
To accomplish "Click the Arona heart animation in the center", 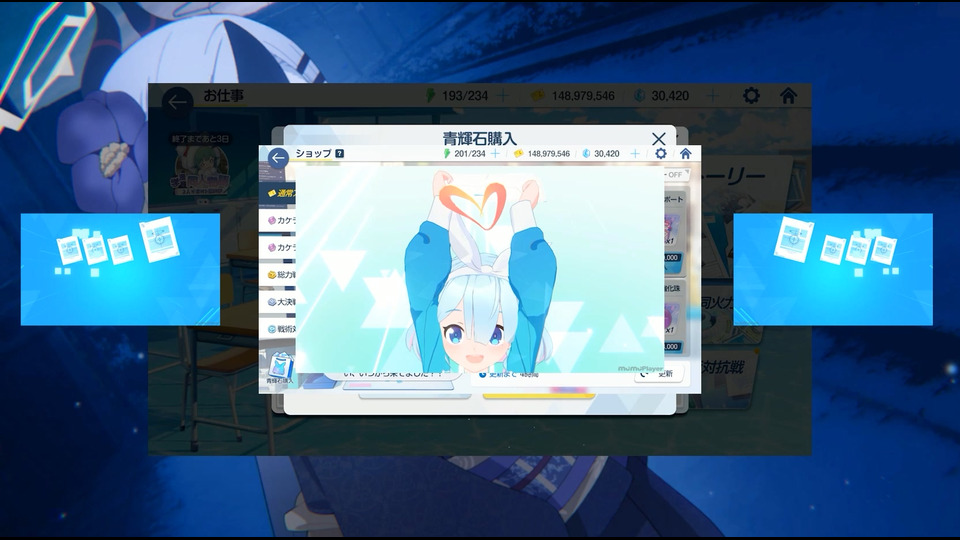I will tap(479, 269).
